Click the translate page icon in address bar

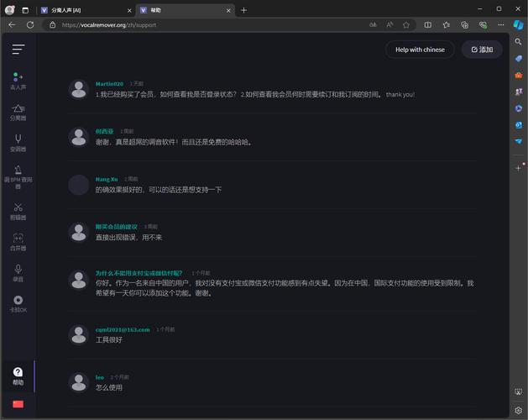373,25
